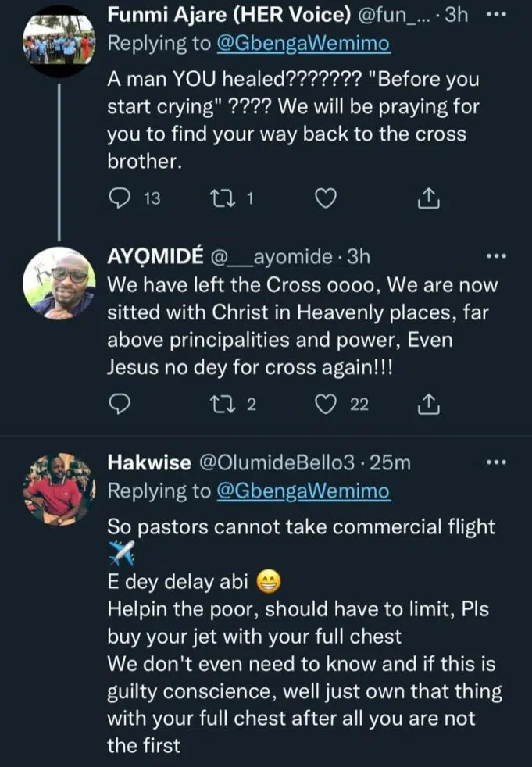Share Funmi Ajare's tweet
Image resolution: width=532 pixels, height=767 pixels.
coord(427,200)
